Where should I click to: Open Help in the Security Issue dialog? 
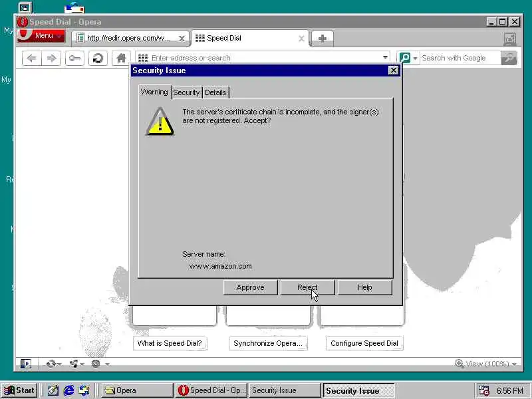point(364,287)
